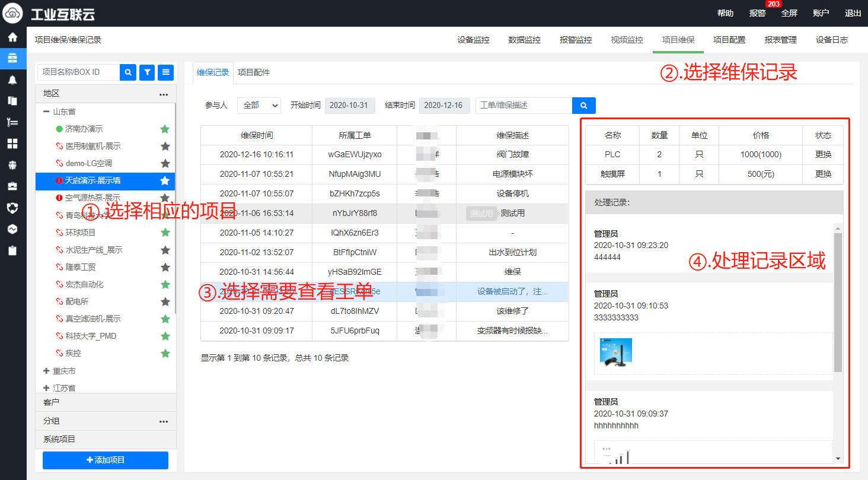
Task: Toggle favorite star for demo-LG空调
Action: point(165,163)
